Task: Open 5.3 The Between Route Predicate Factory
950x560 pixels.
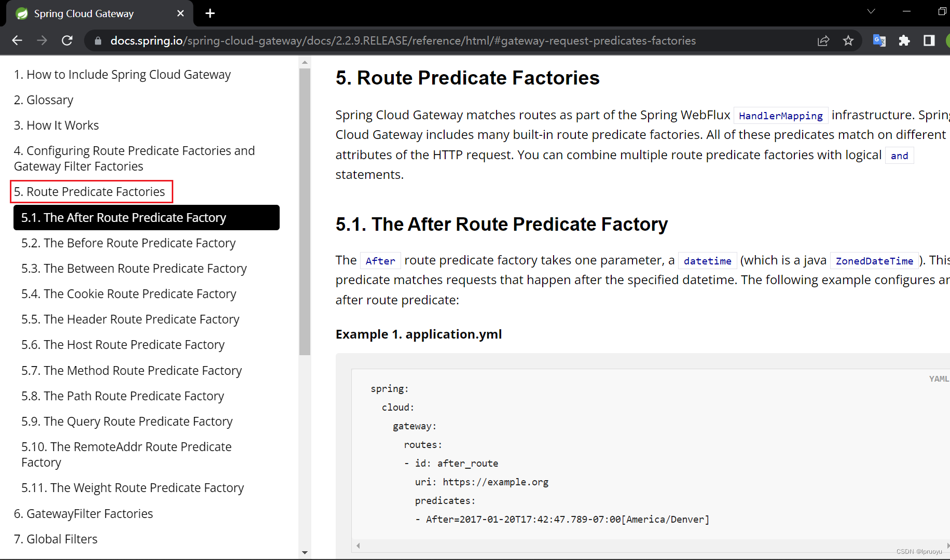Action: pyautogui.click(x=134, y=269)
